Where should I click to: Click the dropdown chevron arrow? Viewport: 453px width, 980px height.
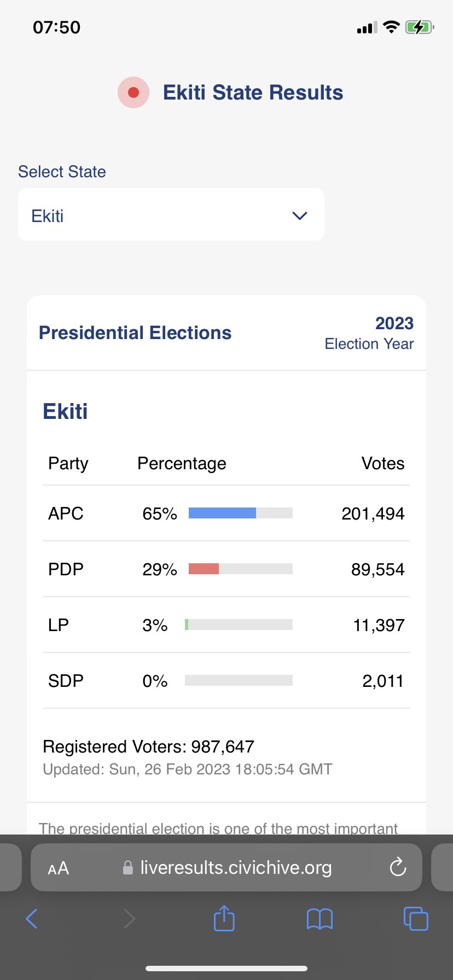click(x=300, y=215)
